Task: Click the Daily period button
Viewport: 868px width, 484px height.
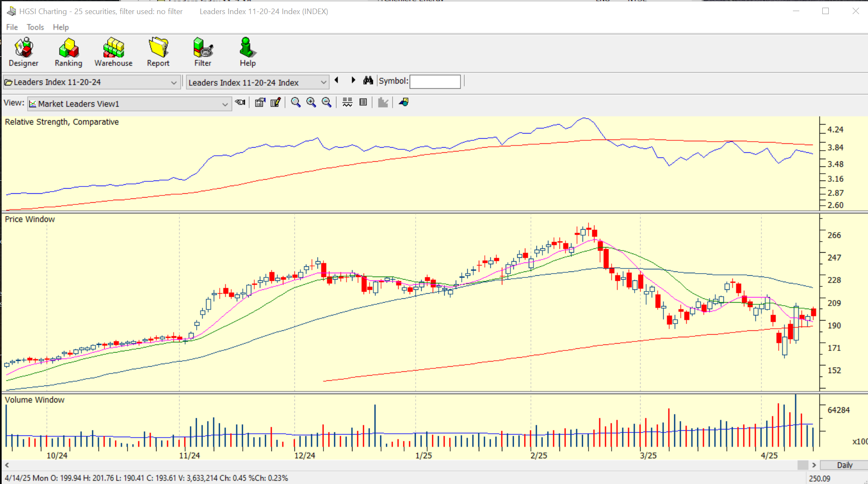Action: pyautogui.click(x=844, y=465)
